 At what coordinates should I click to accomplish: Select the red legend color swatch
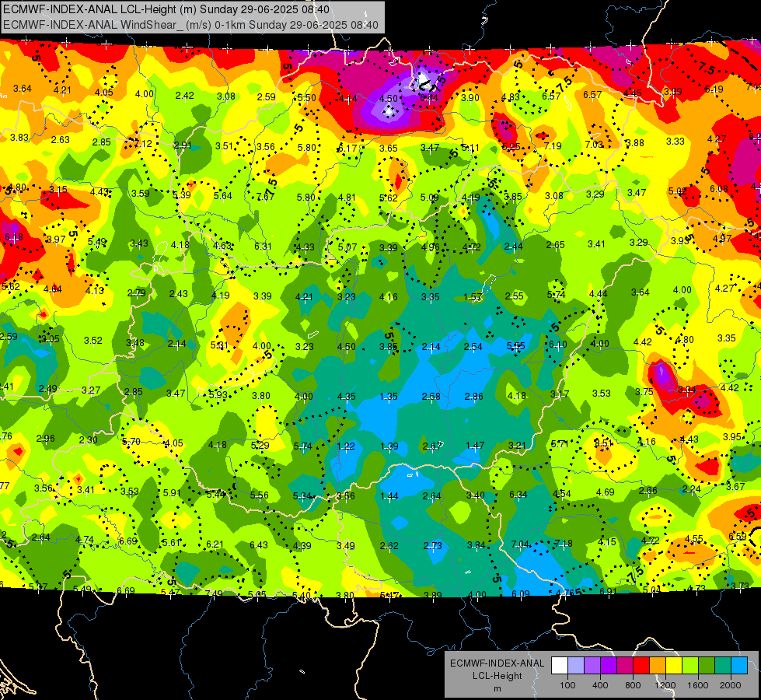641,666
